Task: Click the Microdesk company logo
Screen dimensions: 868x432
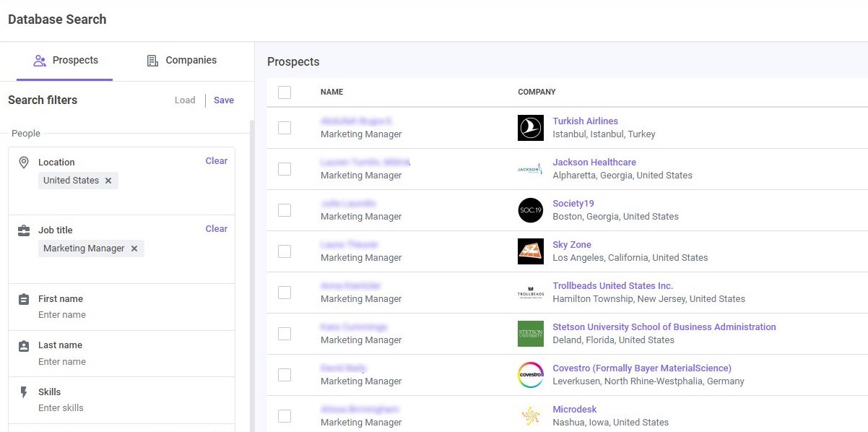Action: pos(531,416)
